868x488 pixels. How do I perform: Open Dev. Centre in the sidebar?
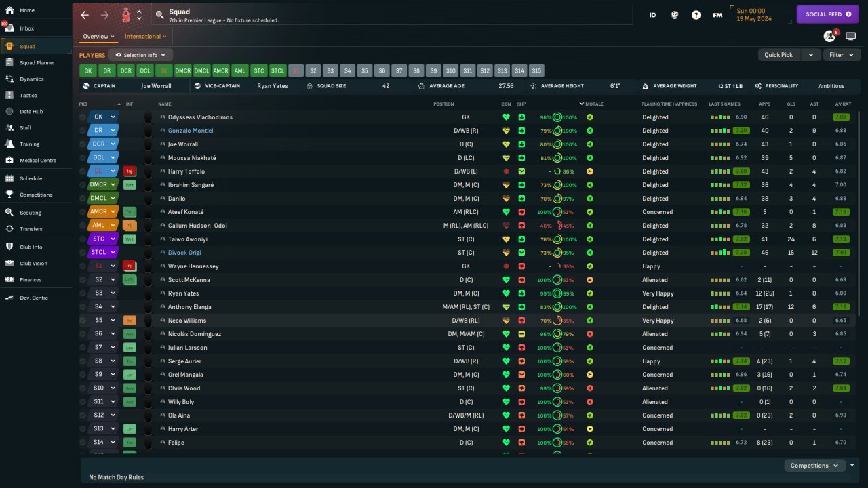pos(35,298)
